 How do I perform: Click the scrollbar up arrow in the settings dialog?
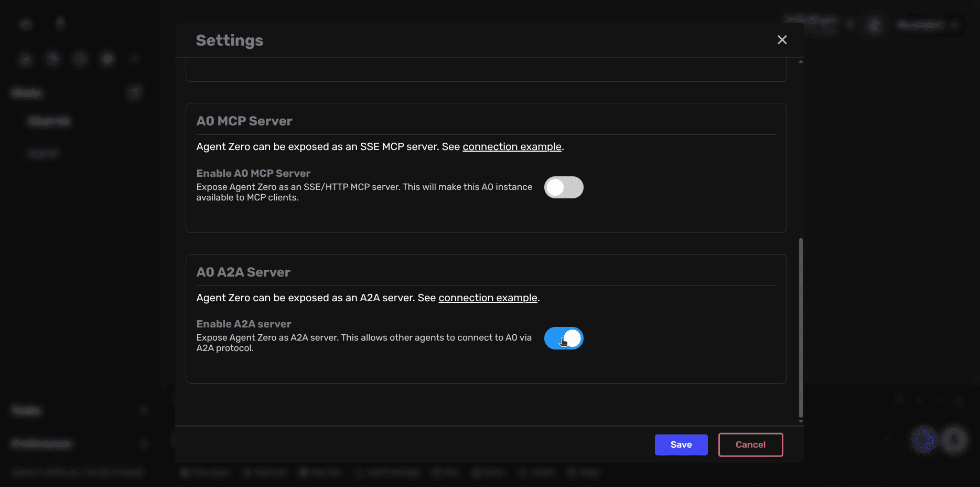[801, 60]
